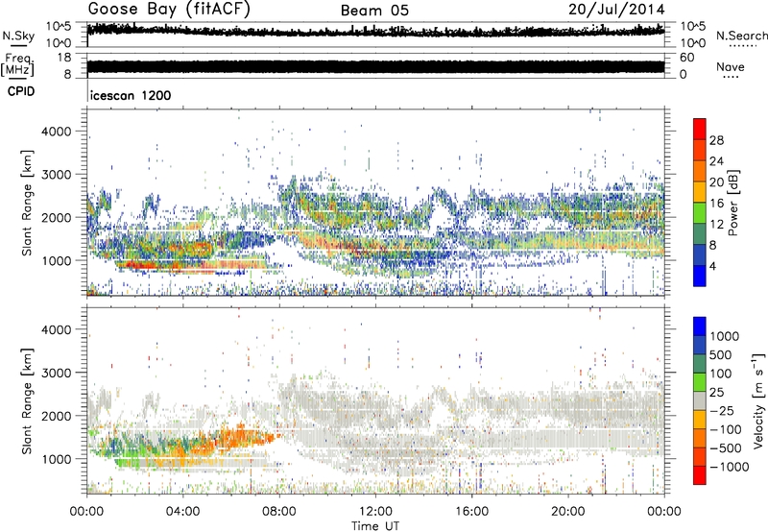Image resolution: width=768 pixels, height=532 pixels.
Task: Click the date '20/Jul/2014'
Action: tap(616, 10)
